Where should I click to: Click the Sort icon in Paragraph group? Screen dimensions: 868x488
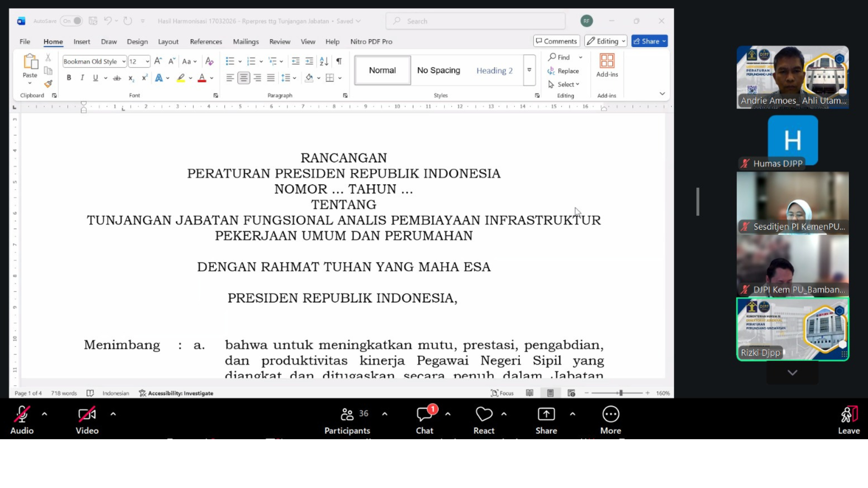(324, 61)
